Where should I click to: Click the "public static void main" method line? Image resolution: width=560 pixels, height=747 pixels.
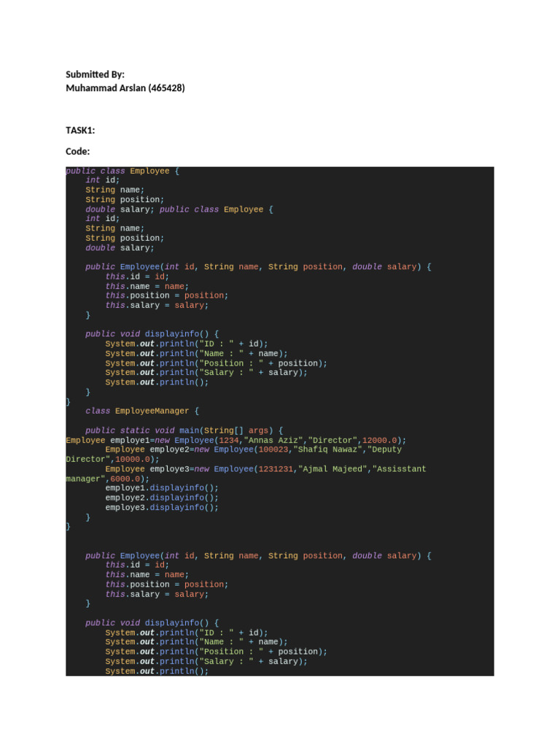(184, 430)
